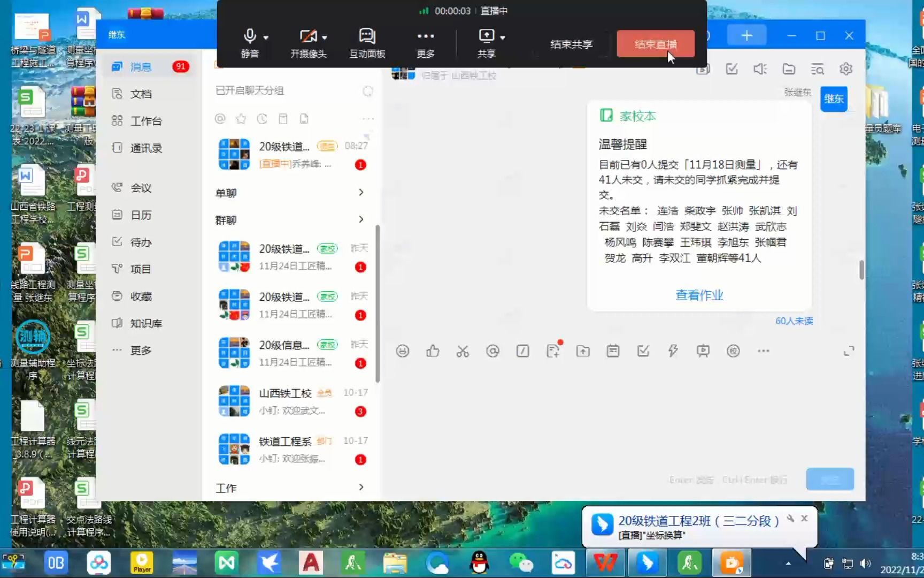Open camera options dropdown arrow
Screen dimensions: 924x578
[325, 37]
